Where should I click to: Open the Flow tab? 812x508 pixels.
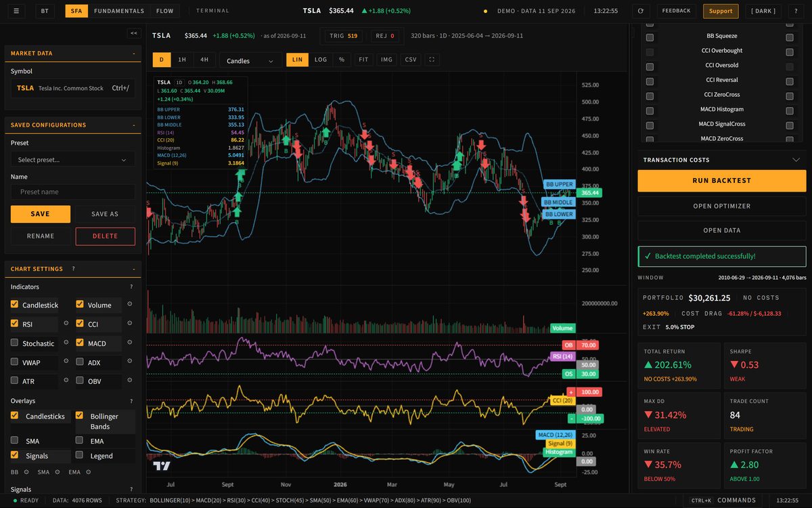[x=164, y=11]
